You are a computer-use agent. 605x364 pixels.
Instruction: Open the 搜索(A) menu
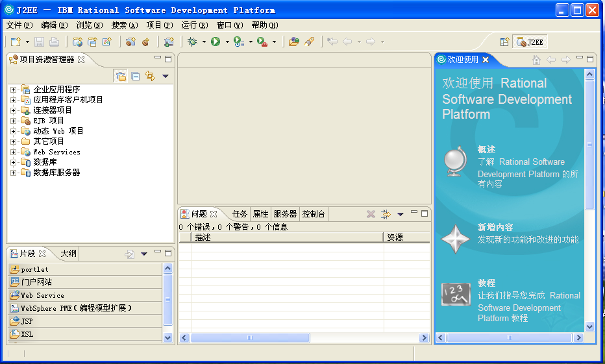click(x=125, y=25)
